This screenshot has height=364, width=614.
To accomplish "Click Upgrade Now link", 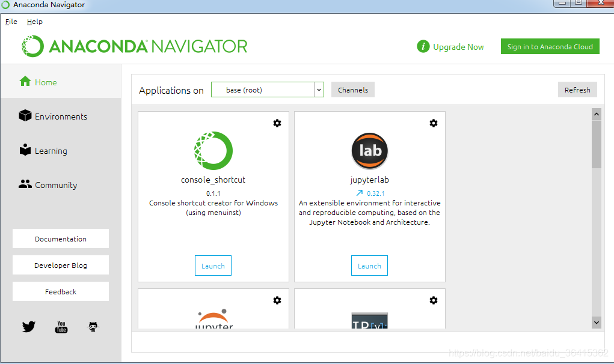I will 458,47.
